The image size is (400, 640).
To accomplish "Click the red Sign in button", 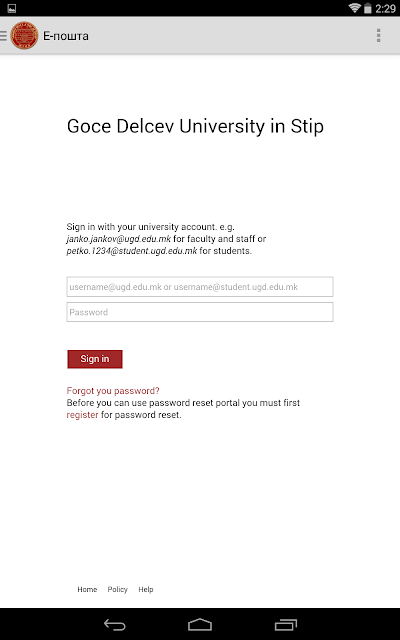I will [x=95, y=359].
